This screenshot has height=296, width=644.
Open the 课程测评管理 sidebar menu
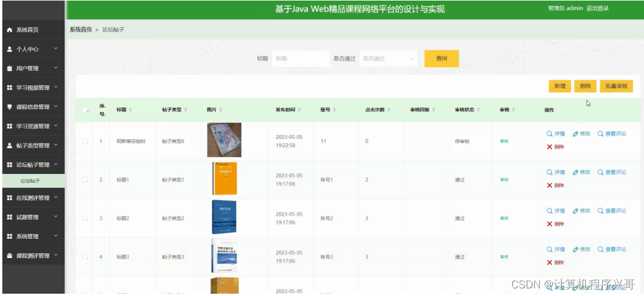pyautogui.click(x=34, y=256)
